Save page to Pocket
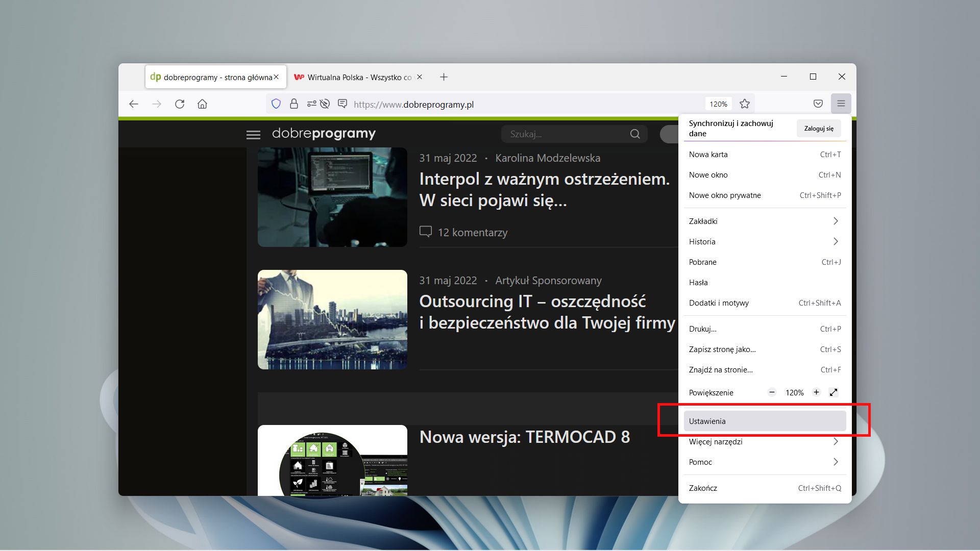 [818, 104]
